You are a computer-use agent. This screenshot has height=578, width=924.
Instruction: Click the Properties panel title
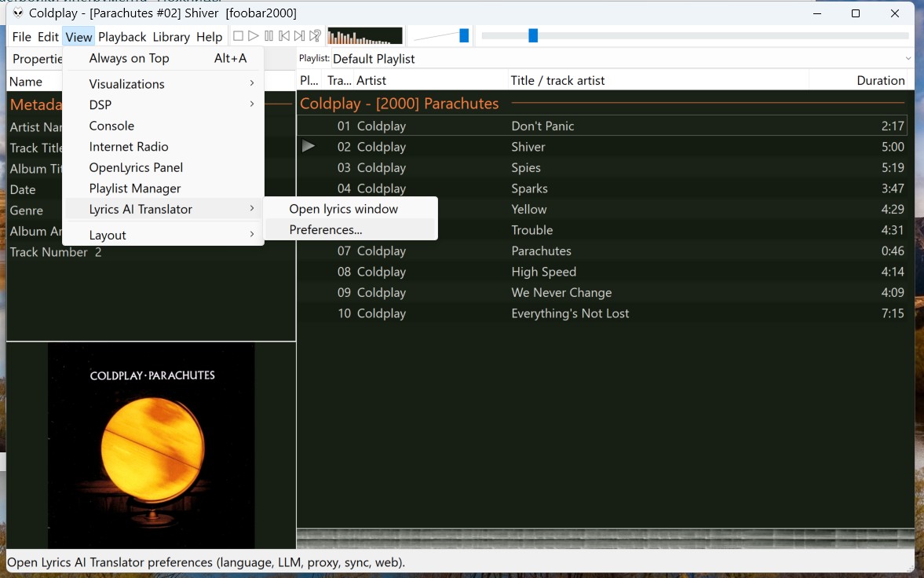tap(37, 58)
